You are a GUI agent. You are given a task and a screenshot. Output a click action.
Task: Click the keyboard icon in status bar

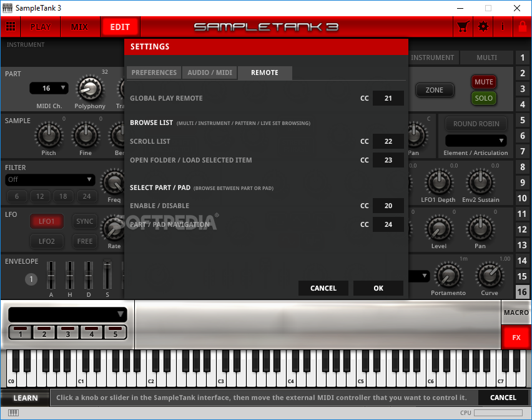coord(13,412)
